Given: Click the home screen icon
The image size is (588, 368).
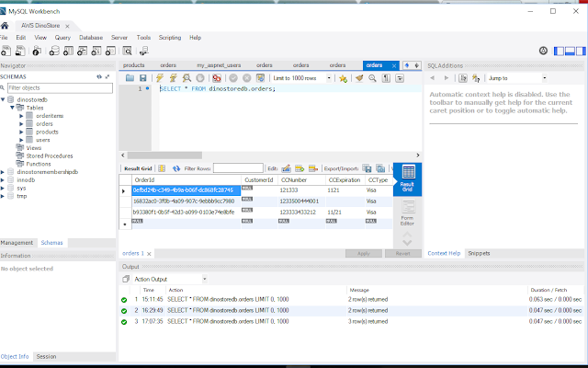Looking at the screenshot, I should click(x=5, y=26).
